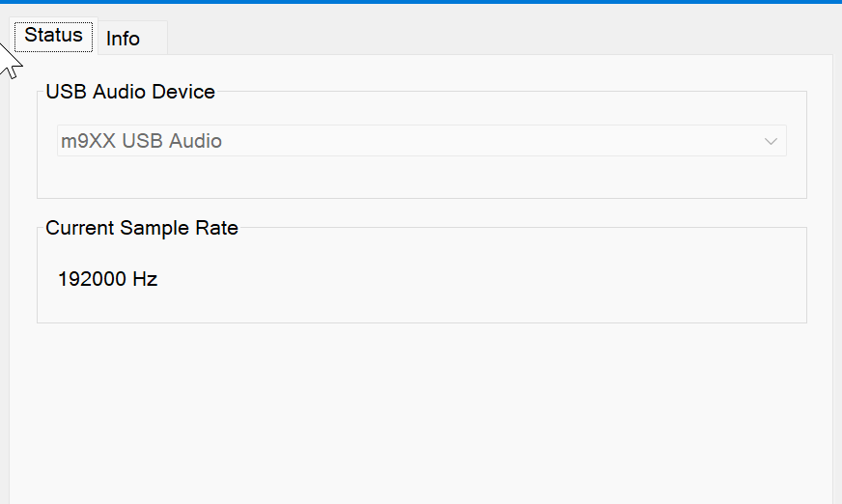Image resolution: width=842 pixels, height=504 pixels.
Task: Click the middle of the device combo box
Action: (421, 141)
